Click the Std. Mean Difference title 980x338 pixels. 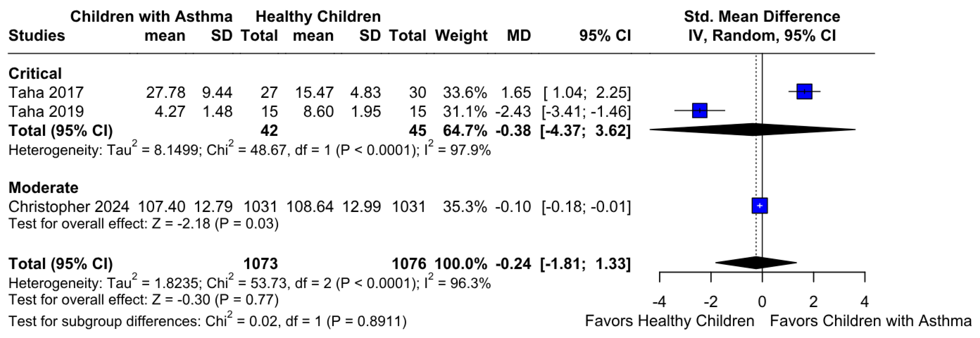point(762,17)
